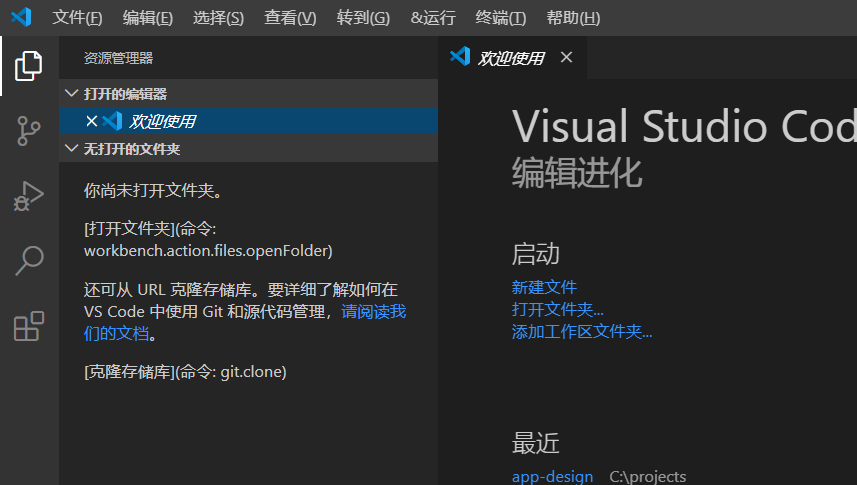Image resolution: width=857 pixels, height=485 pixels.
Task: Open the 编辑(E) menu
Action: 148,17
